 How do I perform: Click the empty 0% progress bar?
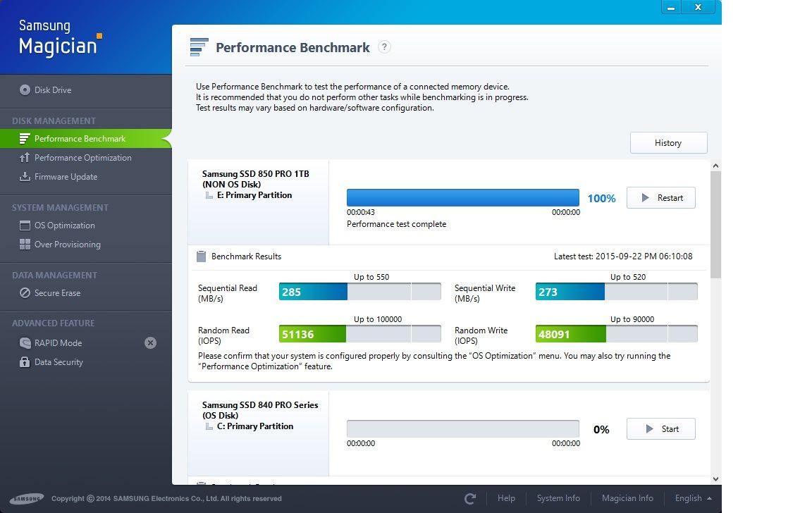pos(463,428)
